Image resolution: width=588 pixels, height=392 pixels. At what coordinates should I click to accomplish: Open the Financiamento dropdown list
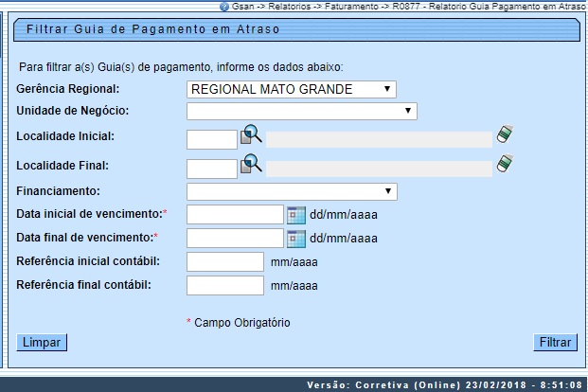(x=292, y=191)
